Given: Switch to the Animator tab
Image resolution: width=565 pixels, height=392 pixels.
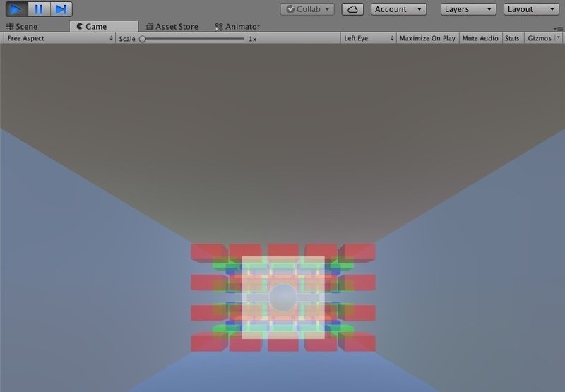Looking at the screenshot, I should [x=237, y=27].
